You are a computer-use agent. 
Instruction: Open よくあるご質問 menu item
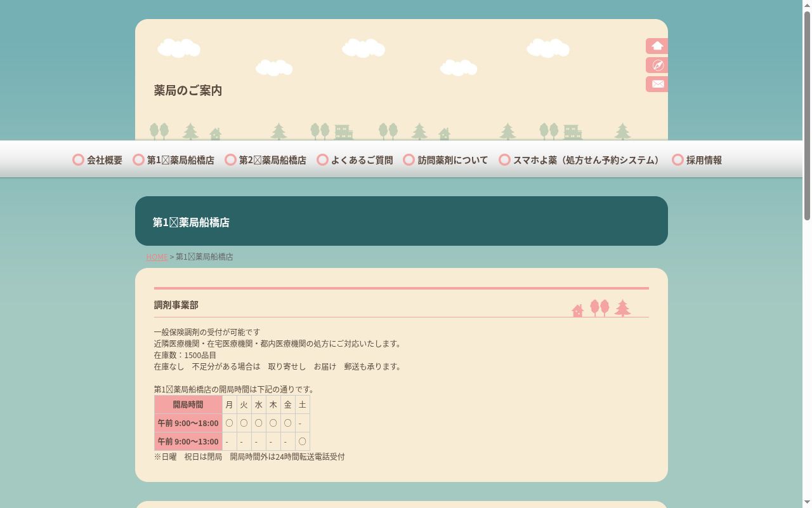355,160
